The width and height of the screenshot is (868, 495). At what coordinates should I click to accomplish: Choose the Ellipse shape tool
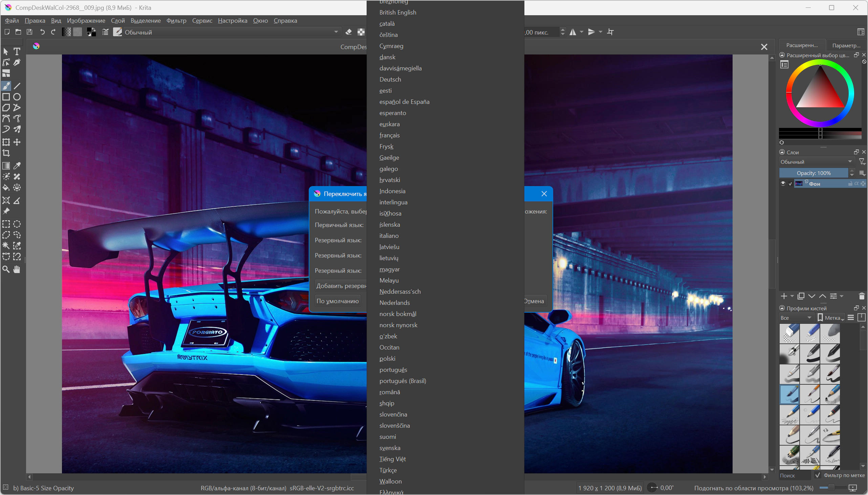point(17,97)
